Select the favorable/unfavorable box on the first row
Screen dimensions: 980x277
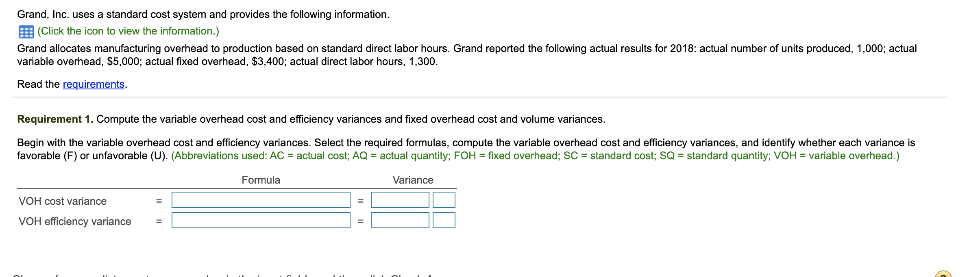click(x=443, y=200)
